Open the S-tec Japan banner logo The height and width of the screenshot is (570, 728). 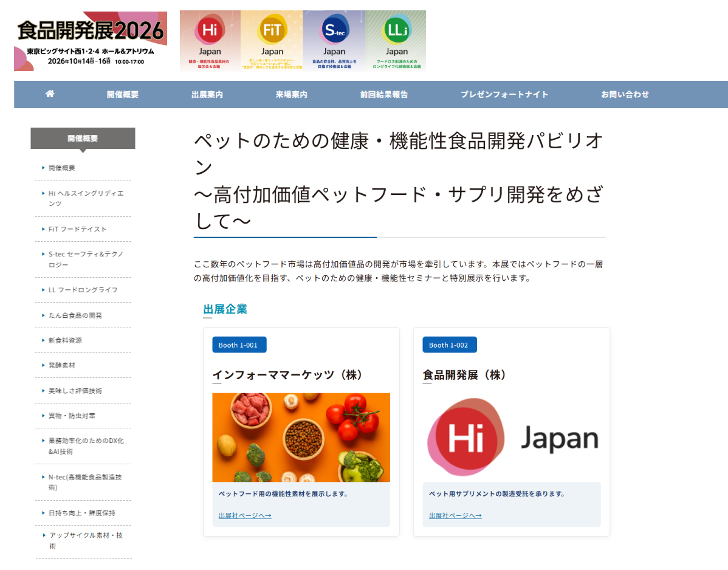coord(334,40)
